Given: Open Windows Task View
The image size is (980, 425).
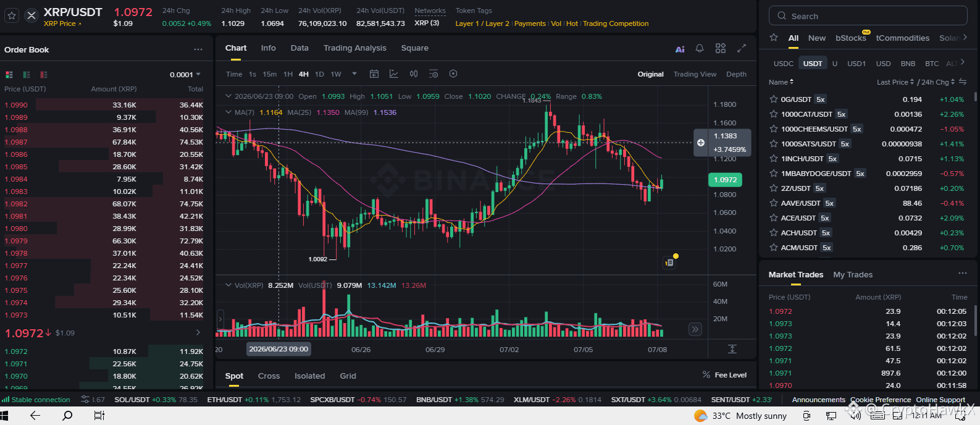Looking at the screenshot, I should [99, 416].
